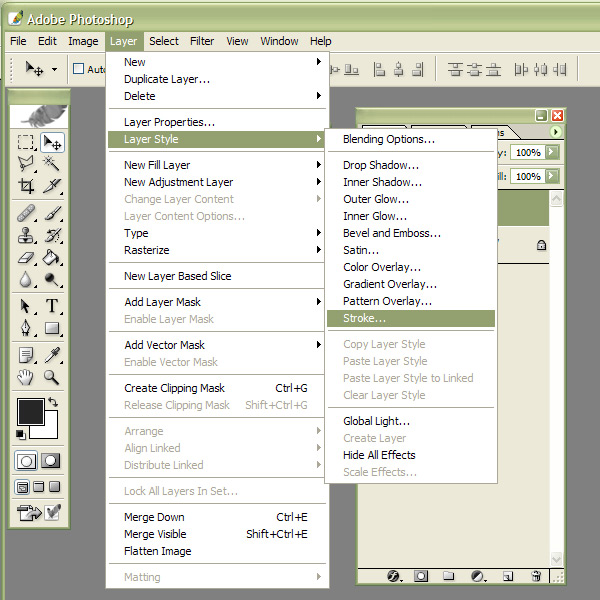The width and height of the screenshot is (600, 600).
Task: Select the Blur tool
Action: point(26,279)
